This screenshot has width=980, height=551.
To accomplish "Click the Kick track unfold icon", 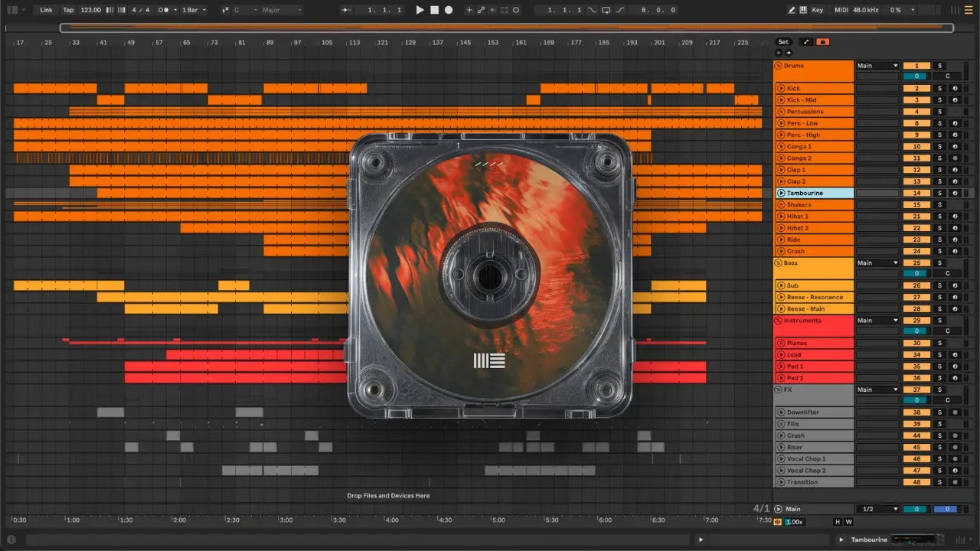I will point(781,89).
